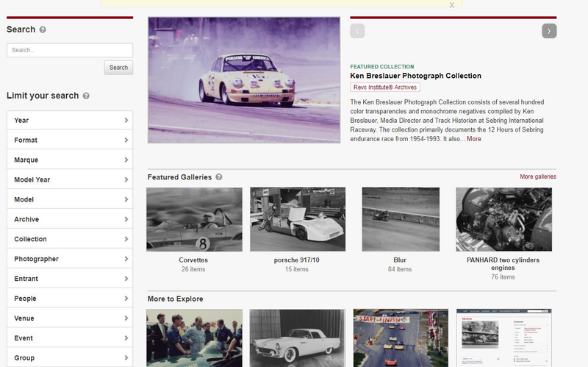The image size is (588, 367).
Task: Expand the People facet
Action: (x=70, y=299)
